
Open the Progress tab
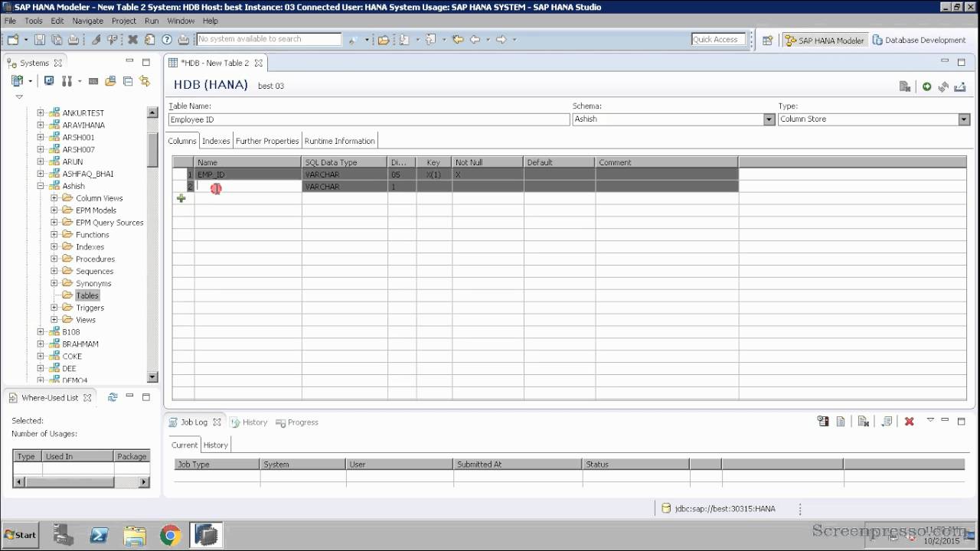(296, 422)
